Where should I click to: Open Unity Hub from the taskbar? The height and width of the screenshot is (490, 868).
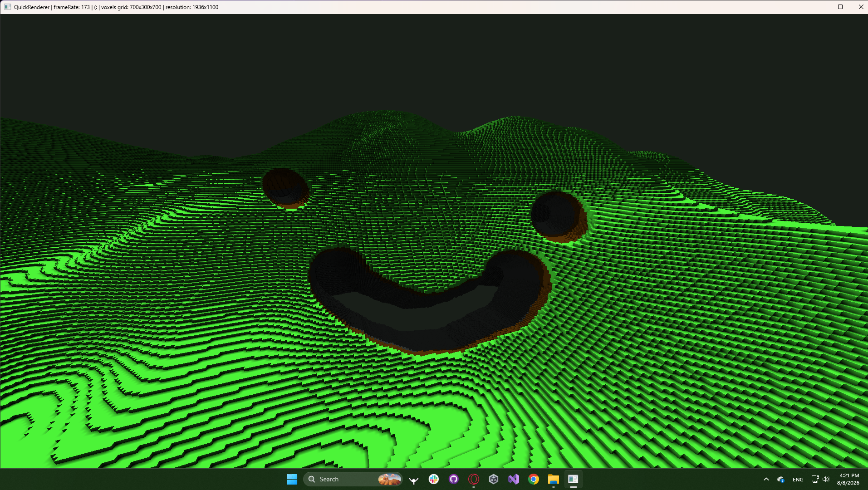(494, 479)
